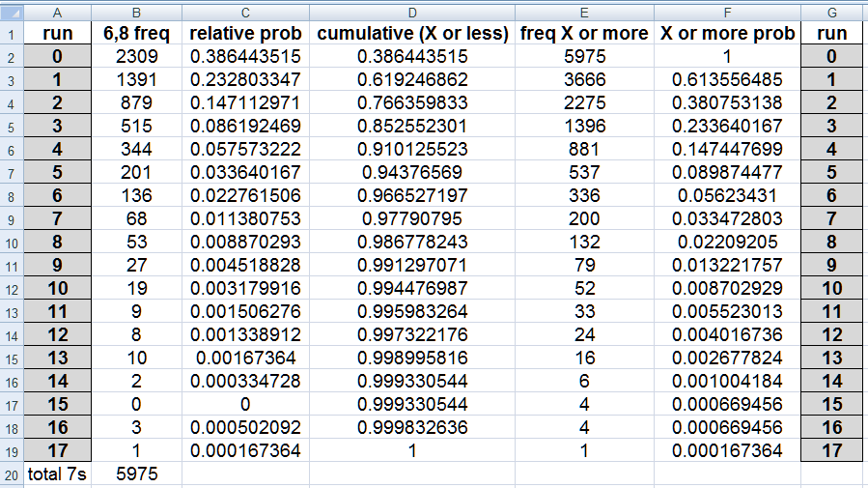This screenshot has width=868, height=488.
Task: Select the 'X or more prob' cell
Action: pyautogui.click(x=727, y=33)
